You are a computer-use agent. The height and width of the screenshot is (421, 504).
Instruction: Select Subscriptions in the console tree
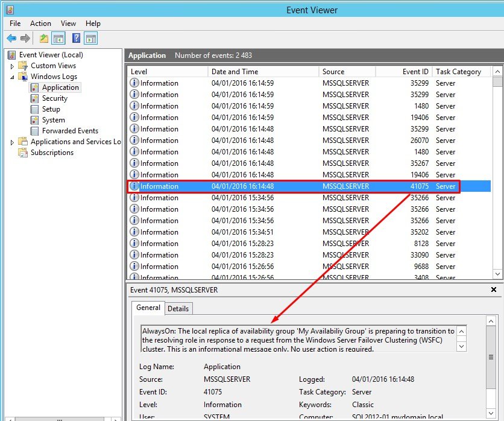pos(52,153)
